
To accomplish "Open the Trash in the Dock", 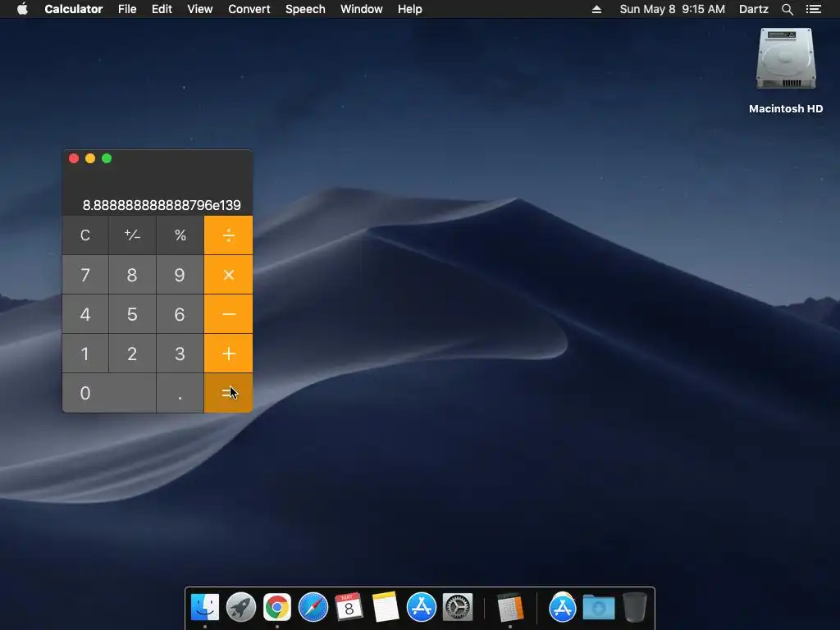I will tap(635, 607).
